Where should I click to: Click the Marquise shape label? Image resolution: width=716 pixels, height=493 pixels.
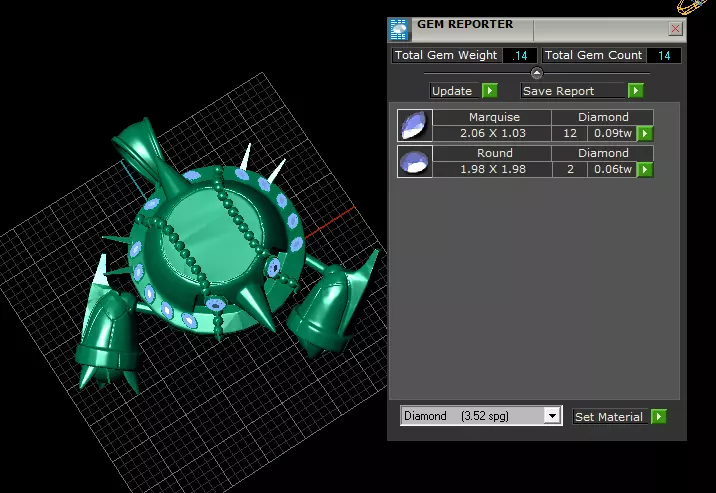[x=494, y=117]
